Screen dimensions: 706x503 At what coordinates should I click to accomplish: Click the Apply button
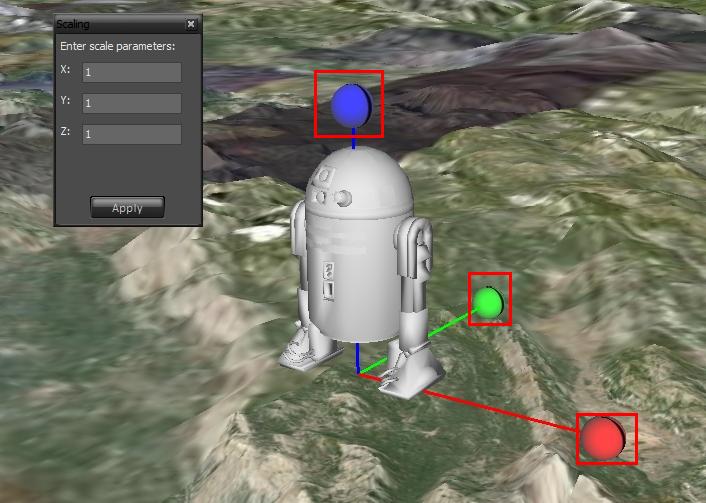pos(127,208)
